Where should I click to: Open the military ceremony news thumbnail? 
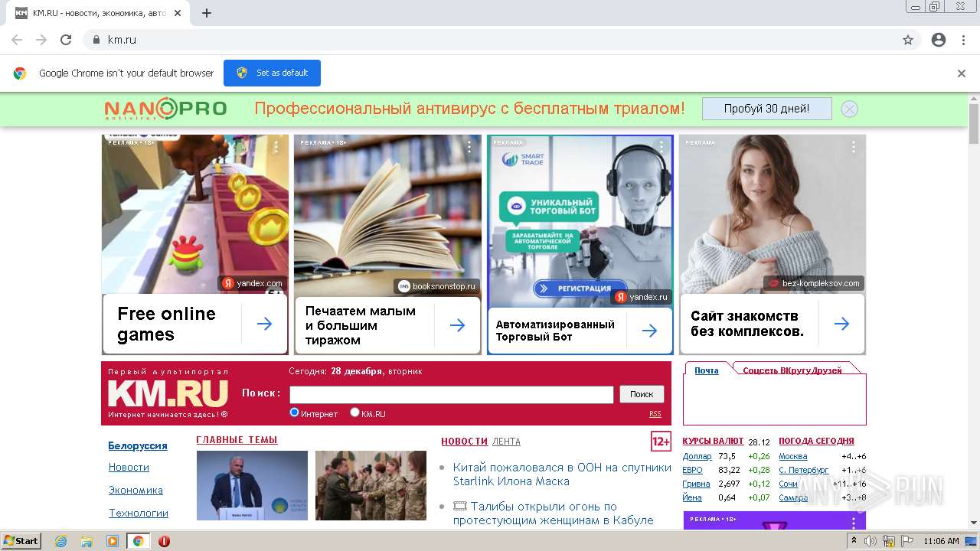(371, 485)
